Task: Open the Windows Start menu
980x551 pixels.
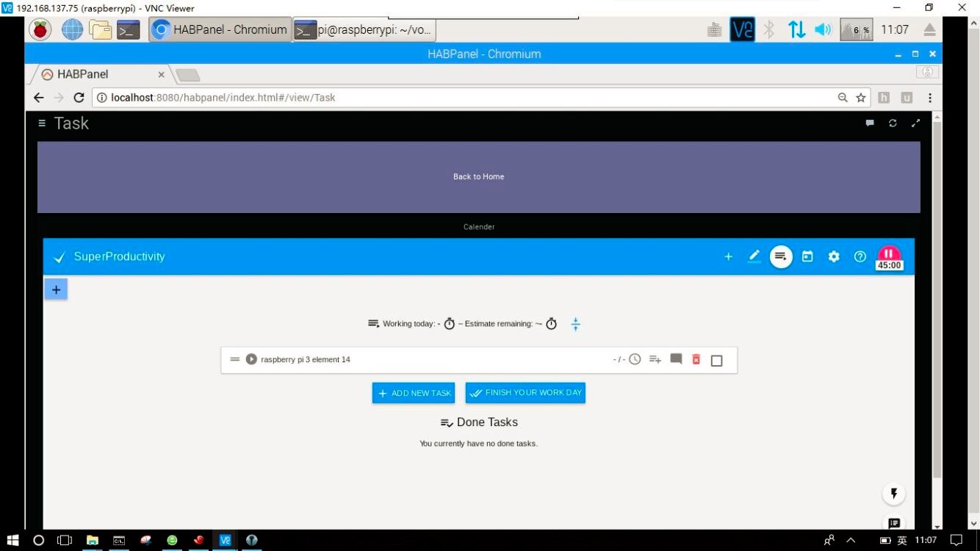Action: coord(12,540)
